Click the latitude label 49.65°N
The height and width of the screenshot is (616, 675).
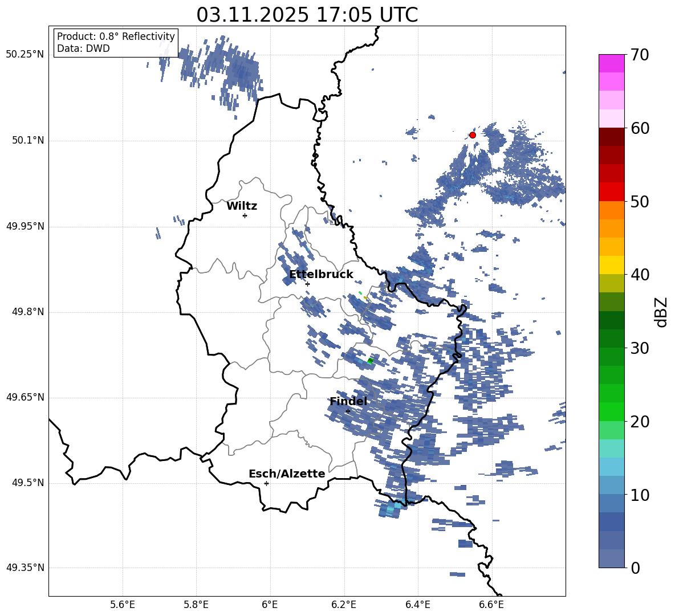tap(25, 397)
